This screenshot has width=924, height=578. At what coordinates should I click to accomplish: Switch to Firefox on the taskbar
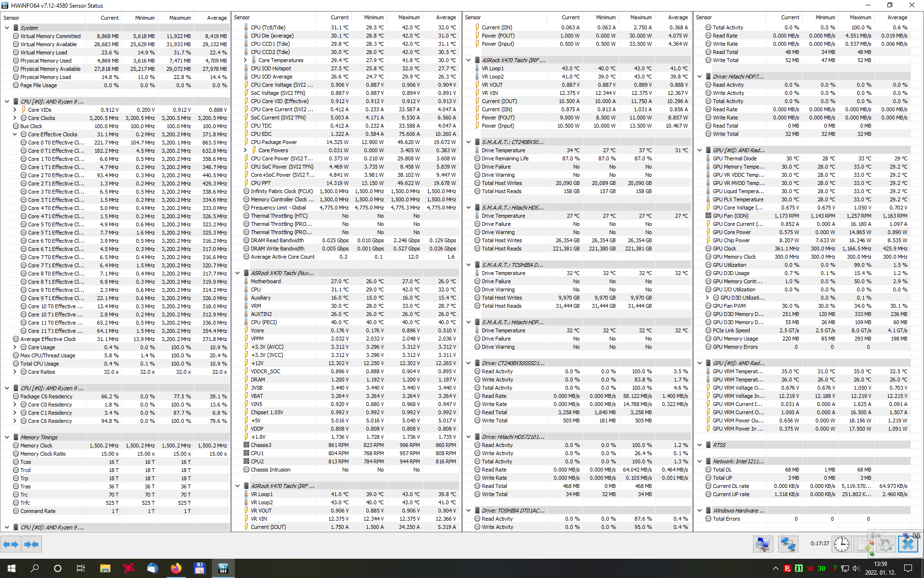[176, 568]
